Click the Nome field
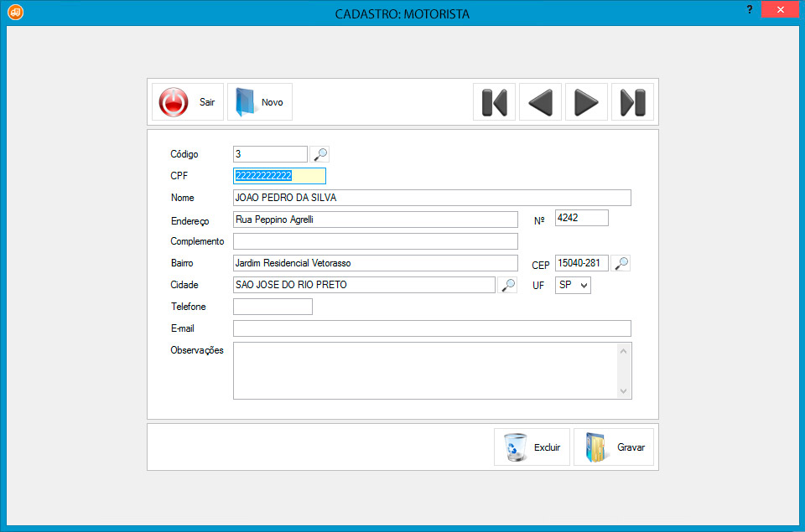The width and height of the screenshot is (805, 532). (x=432, y=198)
